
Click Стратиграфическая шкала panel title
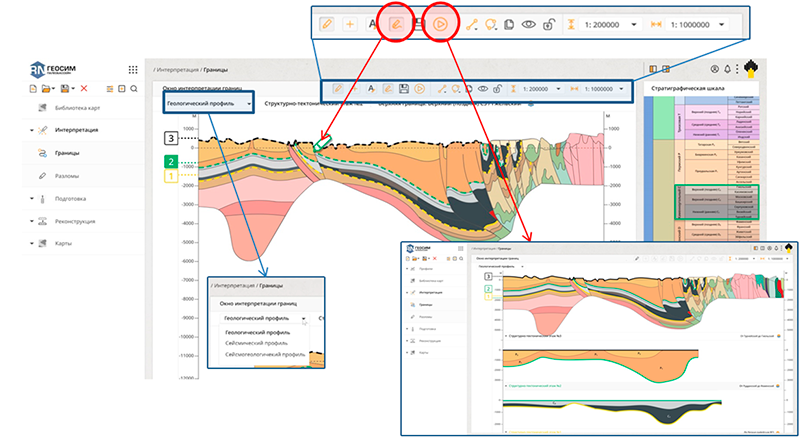point(687,88)
